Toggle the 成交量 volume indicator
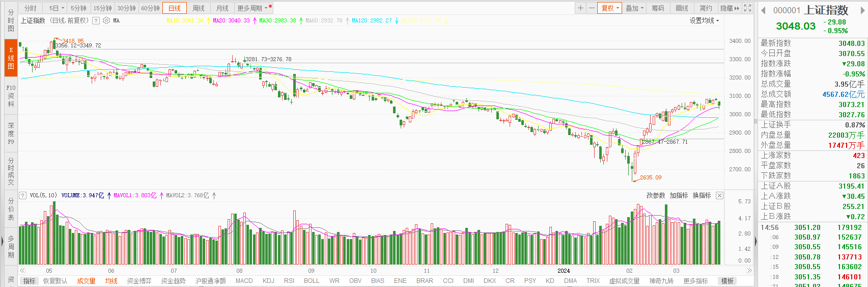Image resolution: width=868 pixels, height=287 pixels. tap(86, 281)
